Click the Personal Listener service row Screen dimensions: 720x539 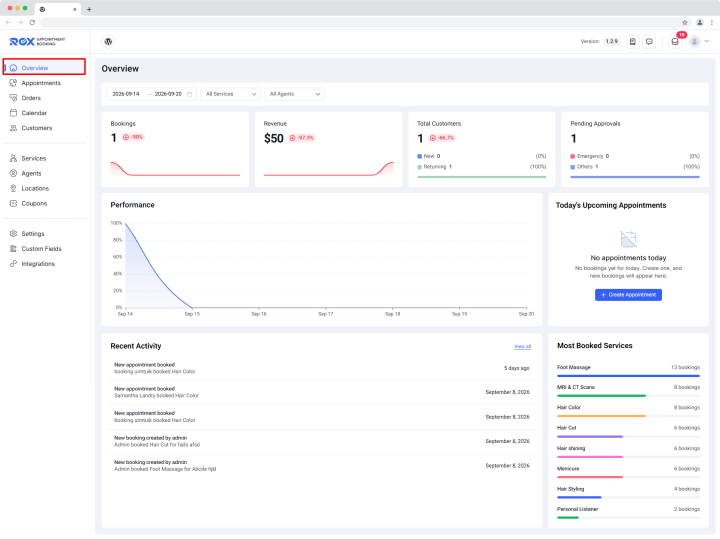(x=628, y=513)
